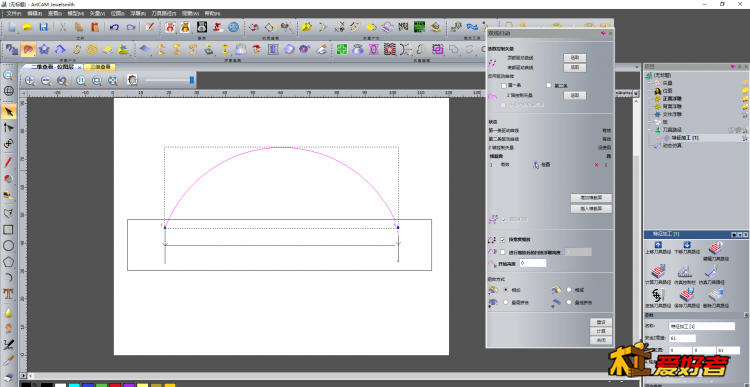
Task: Select the text T tool
Action: click(x=9, y=294)
